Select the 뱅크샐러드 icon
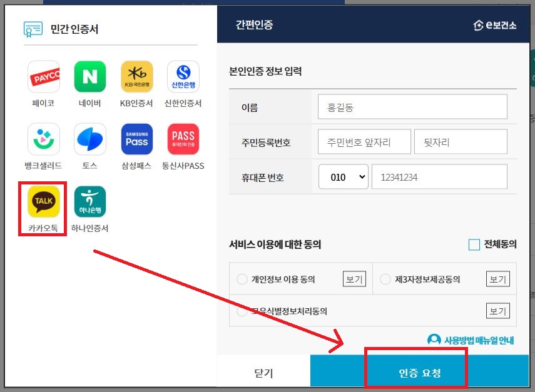 click(44, 139)
